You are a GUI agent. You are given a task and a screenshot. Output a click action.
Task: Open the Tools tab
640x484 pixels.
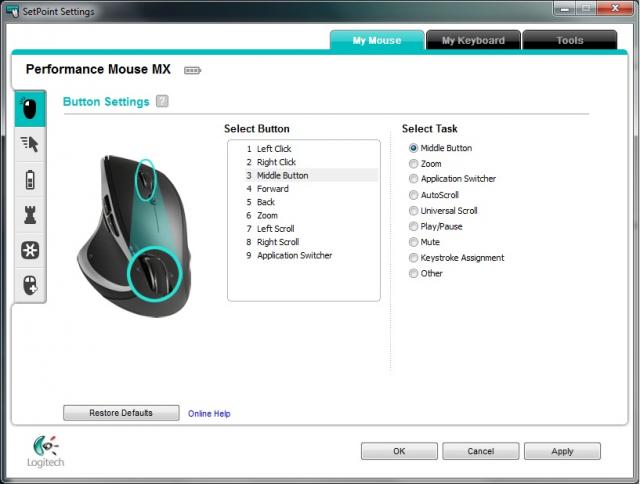pos(570,40)
